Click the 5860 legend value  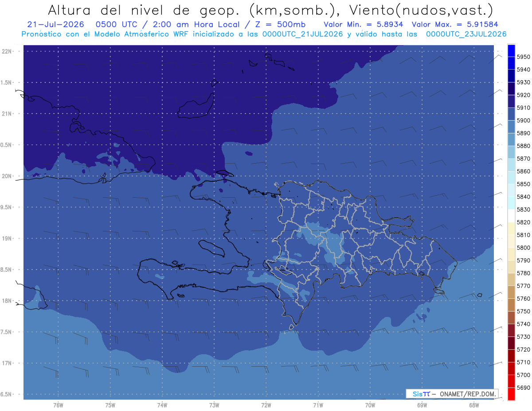click(523, 171)
